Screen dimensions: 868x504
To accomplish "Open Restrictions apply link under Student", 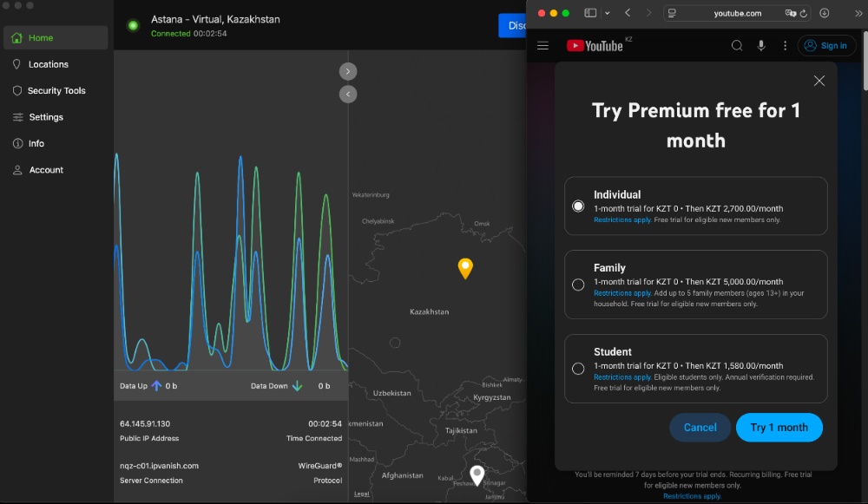I will [x=622, y=377].
